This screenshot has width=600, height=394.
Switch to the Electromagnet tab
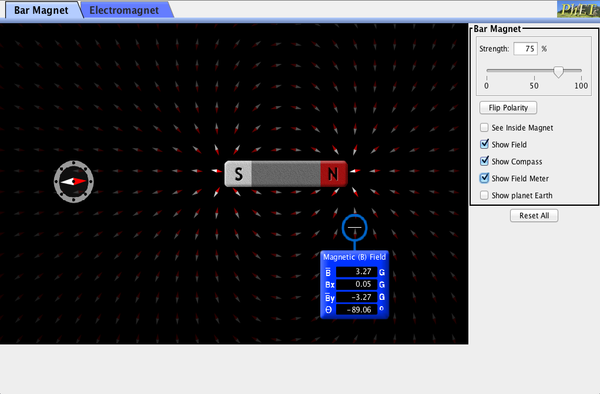point(124,10)
